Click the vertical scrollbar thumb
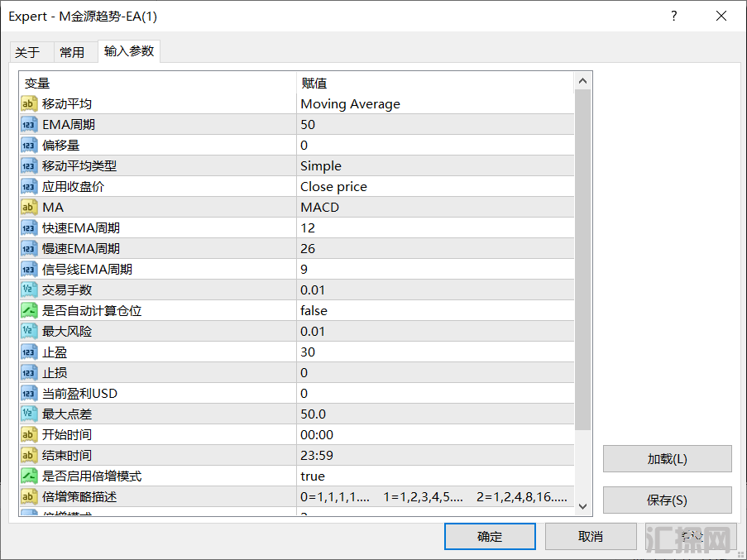Viewport: 747px width, 560px height. click(582, 260)
